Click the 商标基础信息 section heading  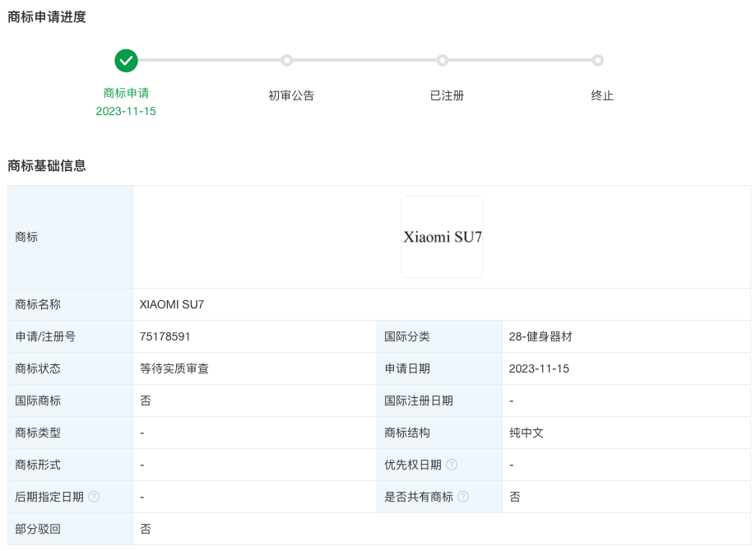47,165
